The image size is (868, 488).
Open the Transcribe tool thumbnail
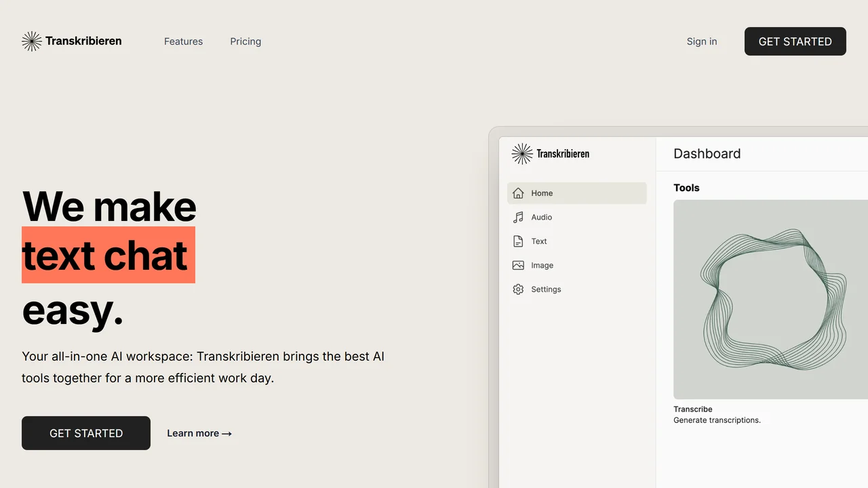click(770, 300)
